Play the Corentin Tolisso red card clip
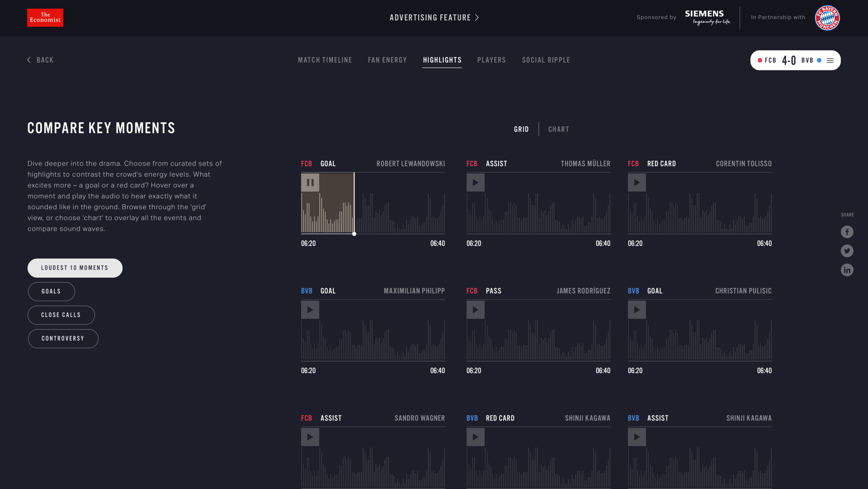 [x=636, y=182]
